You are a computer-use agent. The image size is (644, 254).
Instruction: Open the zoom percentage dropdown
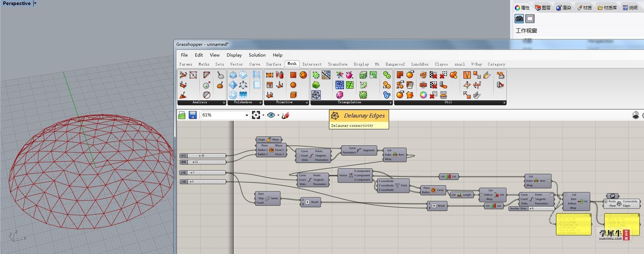246,115
